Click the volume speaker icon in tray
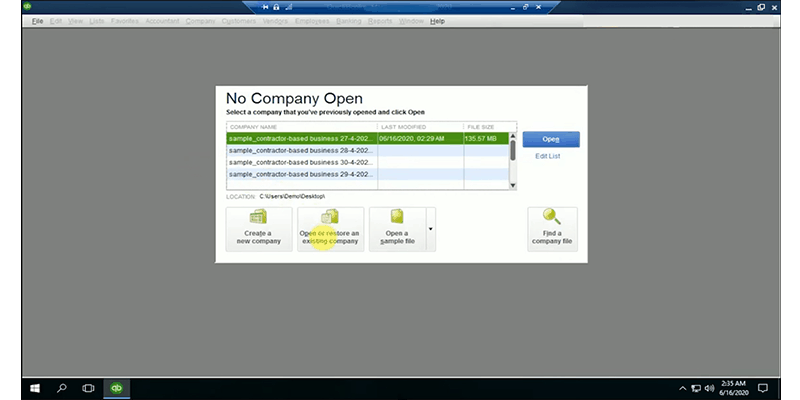Screen dimensions: 800x400 (x=709, y=388)
